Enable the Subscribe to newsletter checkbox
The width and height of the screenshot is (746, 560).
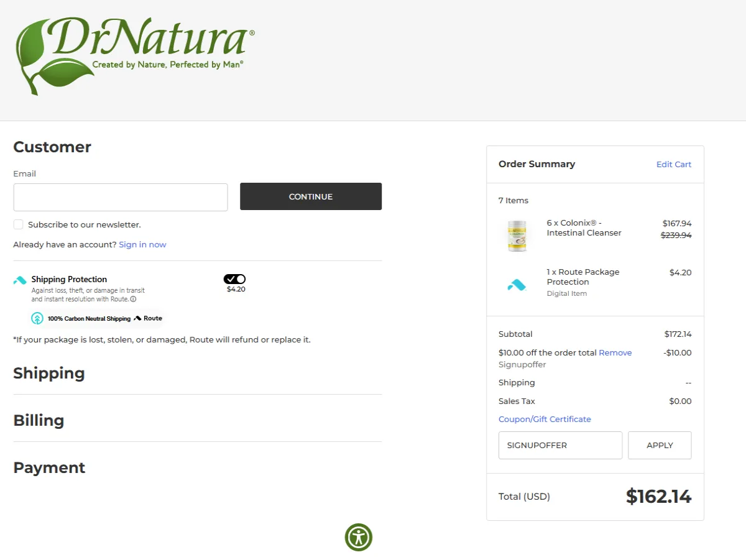tap(18, 224)
